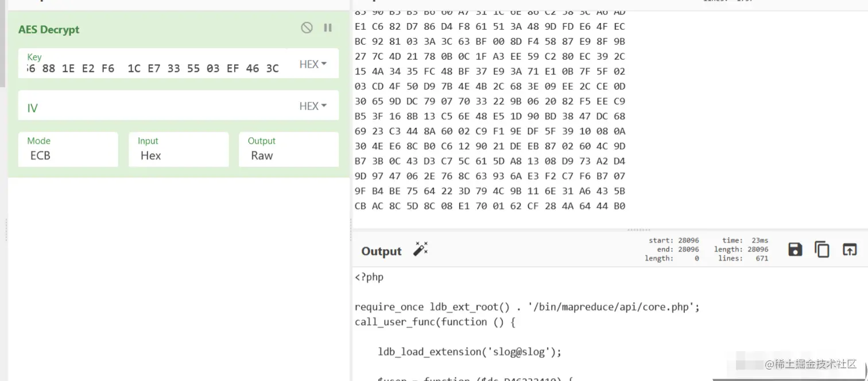
Task: Click hex row starting with 03 CD 4F
Action: coord(490,86)
